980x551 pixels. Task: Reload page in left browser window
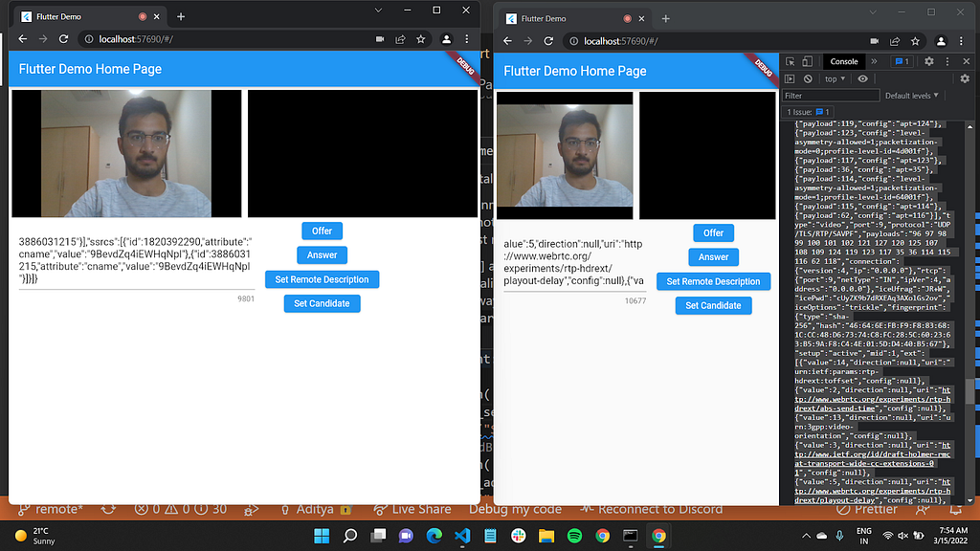coord(63,38)
